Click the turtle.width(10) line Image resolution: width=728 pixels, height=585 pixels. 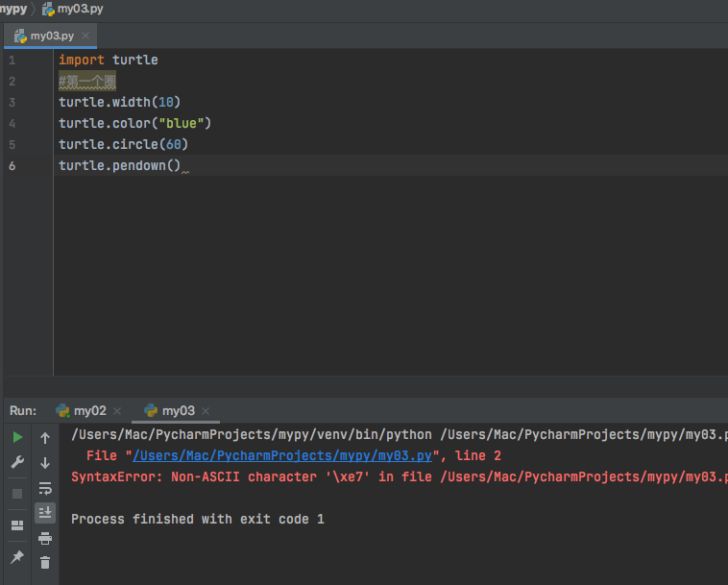[119, 102]
